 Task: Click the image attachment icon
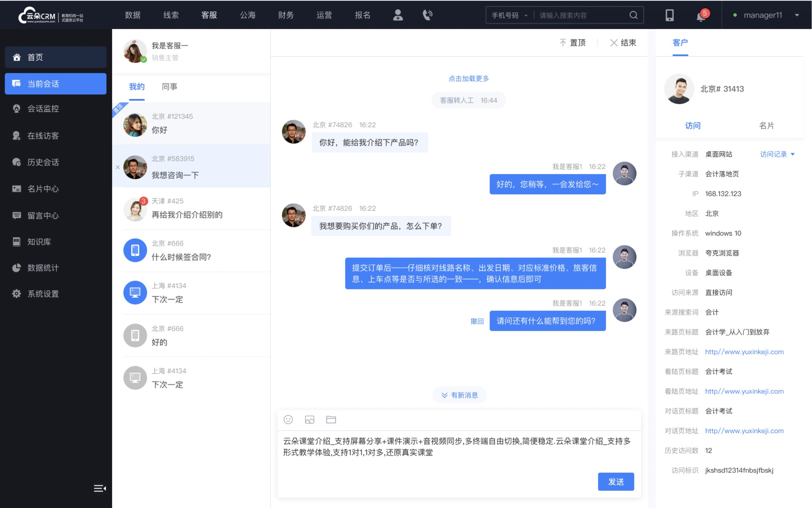(309, 420)
